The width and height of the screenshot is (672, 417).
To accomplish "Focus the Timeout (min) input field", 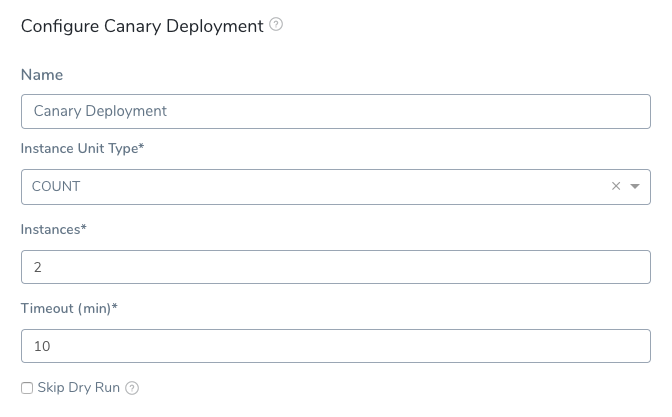I will 336,346.
